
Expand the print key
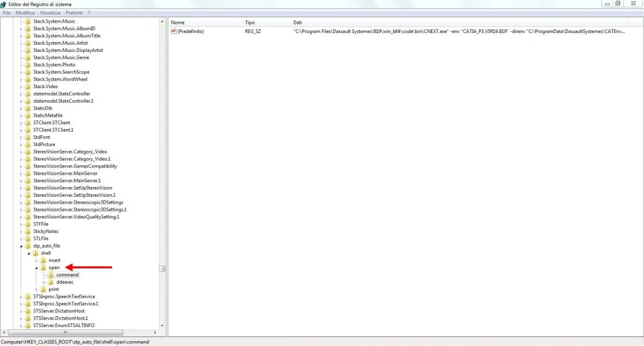[36, 289]
